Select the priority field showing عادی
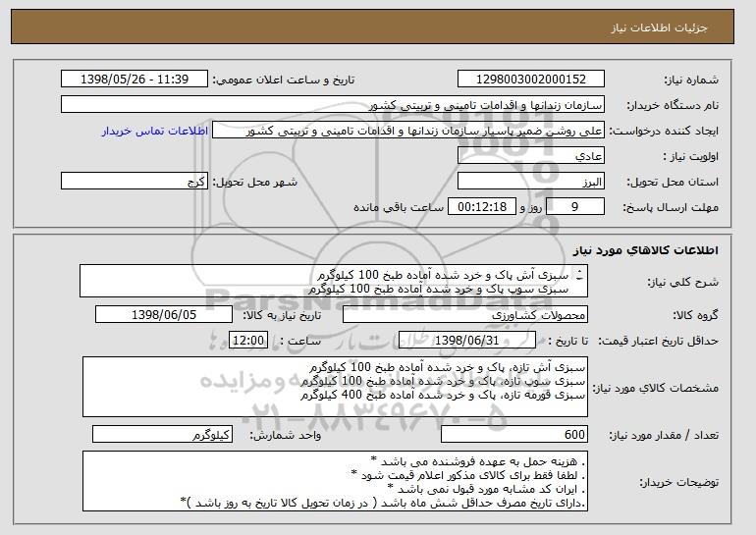756x535 pixels. 531,156
